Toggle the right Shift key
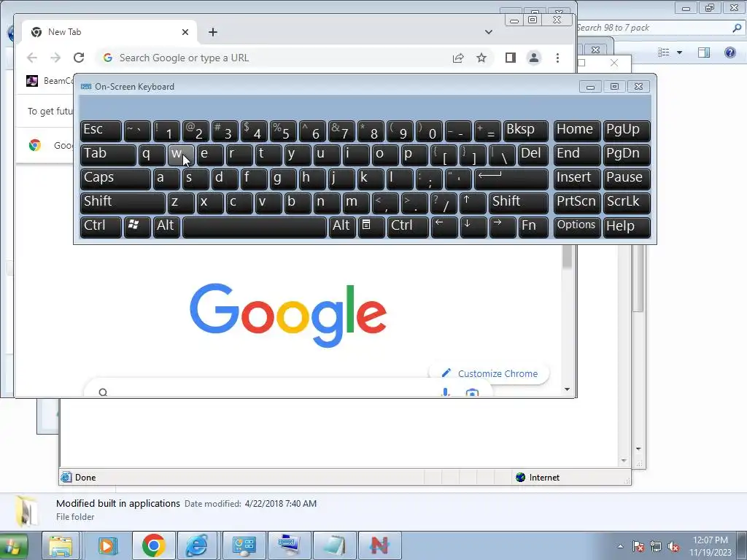 click(x=519, y=203)
